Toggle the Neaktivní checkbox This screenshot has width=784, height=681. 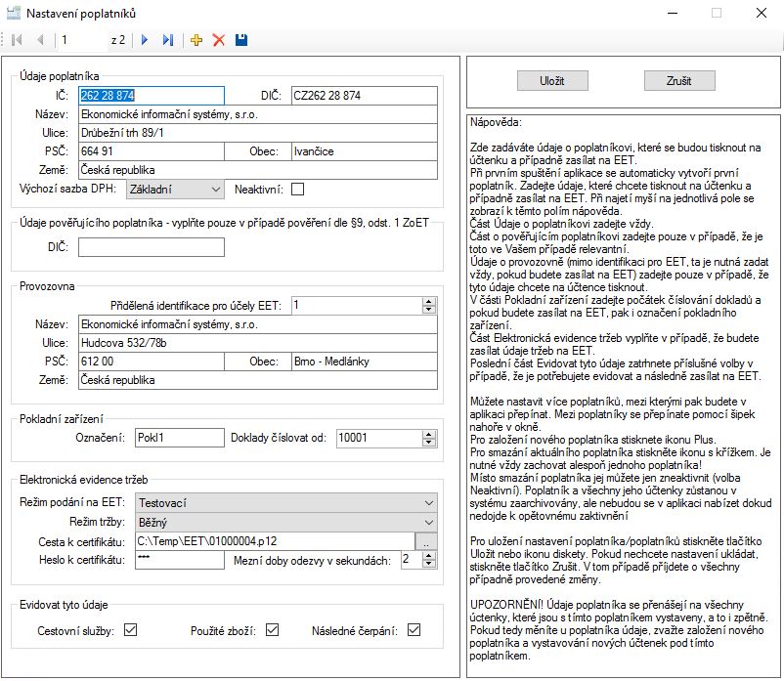pyautogui.click(x=297, y=190)
